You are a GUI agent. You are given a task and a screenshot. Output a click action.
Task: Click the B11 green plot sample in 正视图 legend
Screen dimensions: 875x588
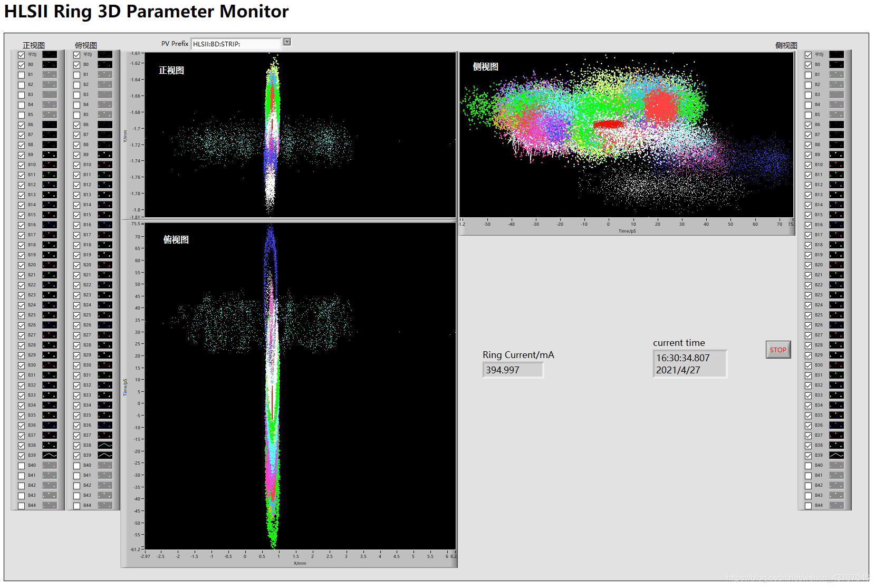click(50, 175)
